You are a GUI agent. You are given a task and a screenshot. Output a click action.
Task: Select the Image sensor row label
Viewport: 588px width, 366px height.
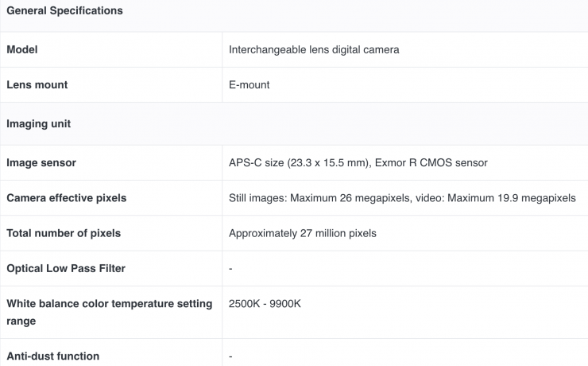click(41, 162)
